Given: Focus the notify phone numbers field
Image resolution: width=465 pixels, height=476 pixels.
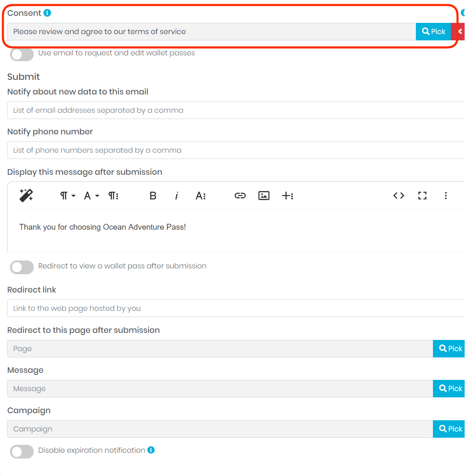Looking at the screenshot, I should click(236, 150).
